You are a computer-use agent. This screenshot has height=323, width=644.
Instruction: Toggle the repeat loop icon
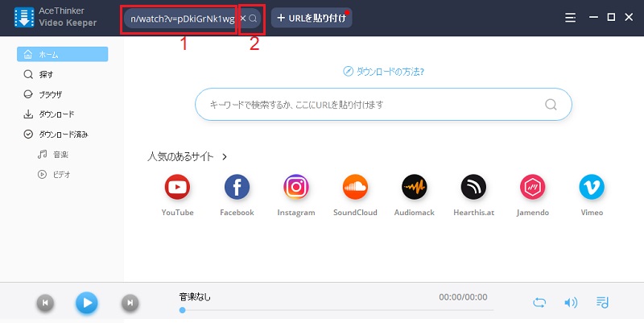539,304
